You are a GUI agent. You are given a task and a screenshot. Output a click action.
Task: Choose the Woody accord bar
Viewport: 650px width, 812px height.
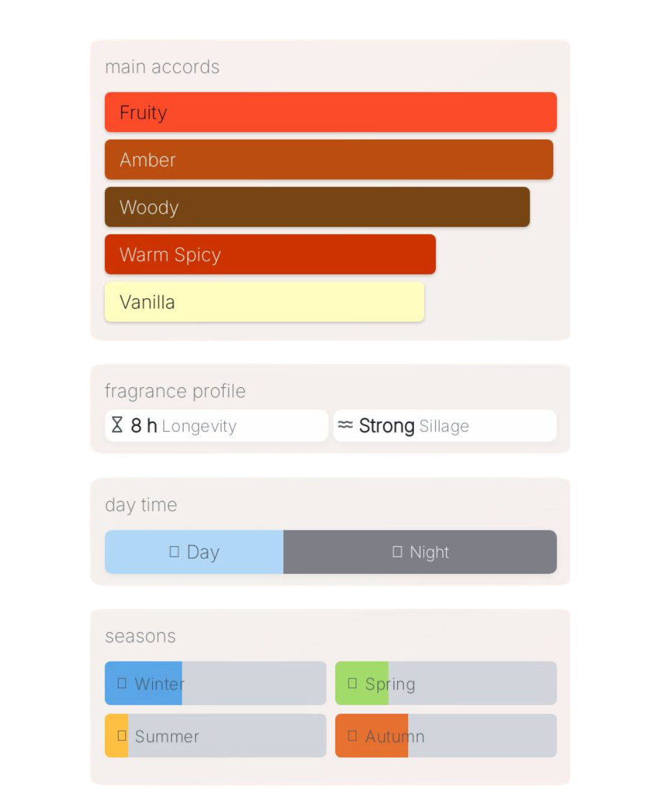pyautogui.click(x=317, y=207)
